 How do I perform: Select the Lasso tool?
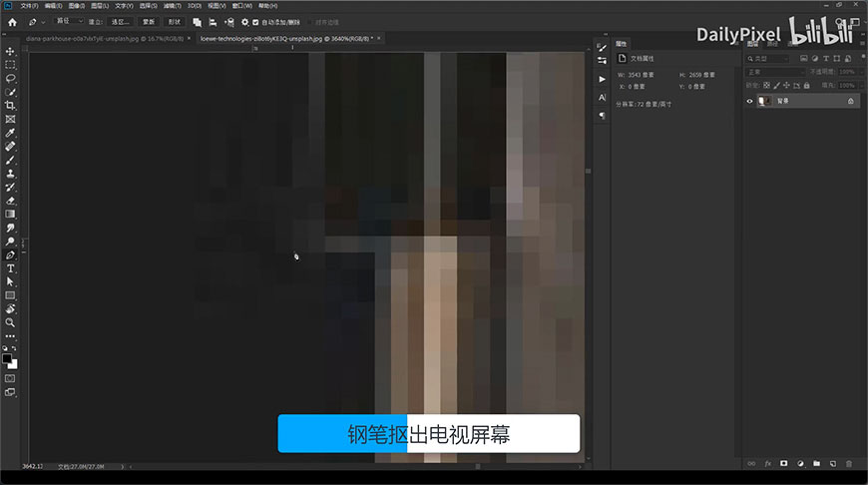10,79
